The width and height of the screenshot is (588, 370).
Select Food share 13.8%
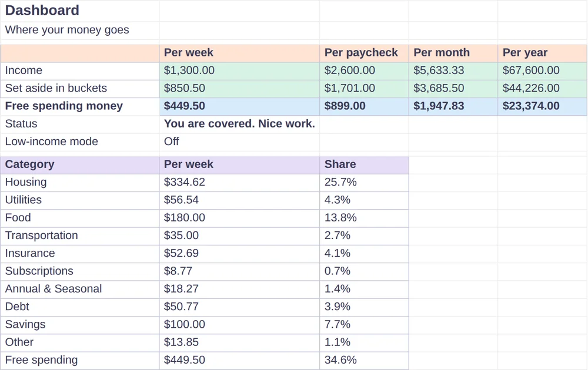click(x=364, y=218)
